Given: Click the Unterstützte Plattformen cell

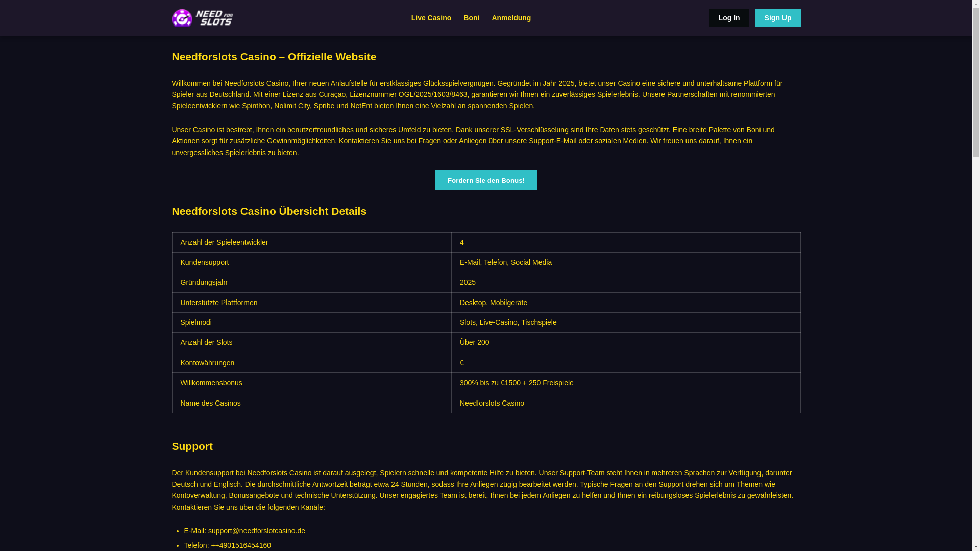Looking at the screenshot, I should tap(312, 303).
